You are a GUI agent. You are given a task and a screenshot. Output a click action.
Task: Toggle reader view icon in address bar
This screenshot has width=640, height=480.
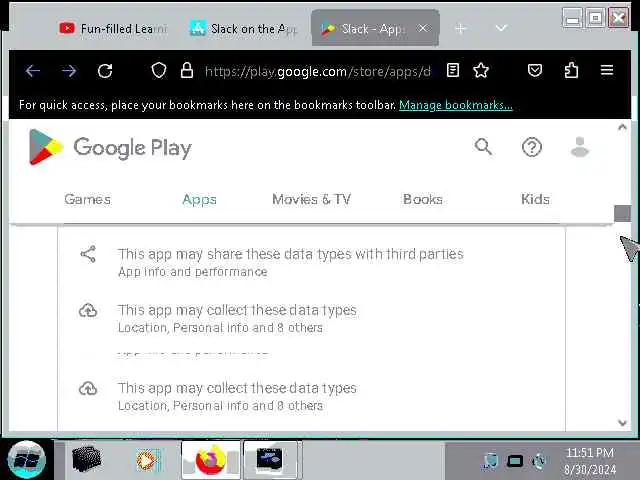coord(453,70)
